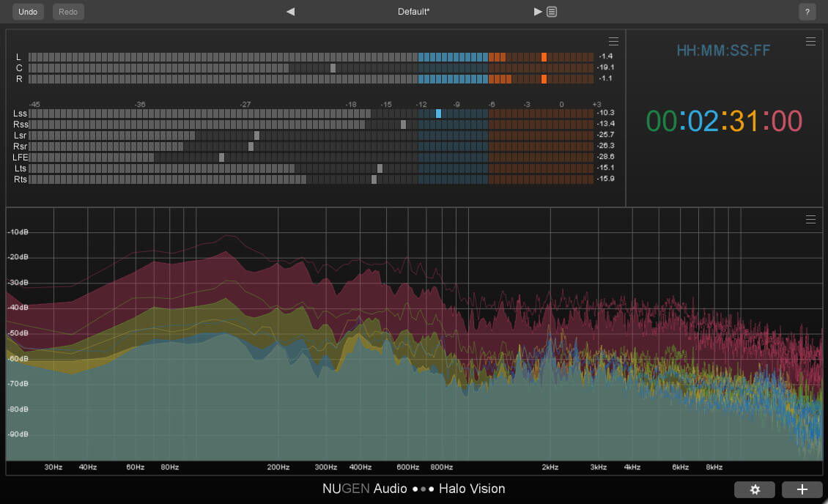
Task: Click the Redo button
Action: 67,11
